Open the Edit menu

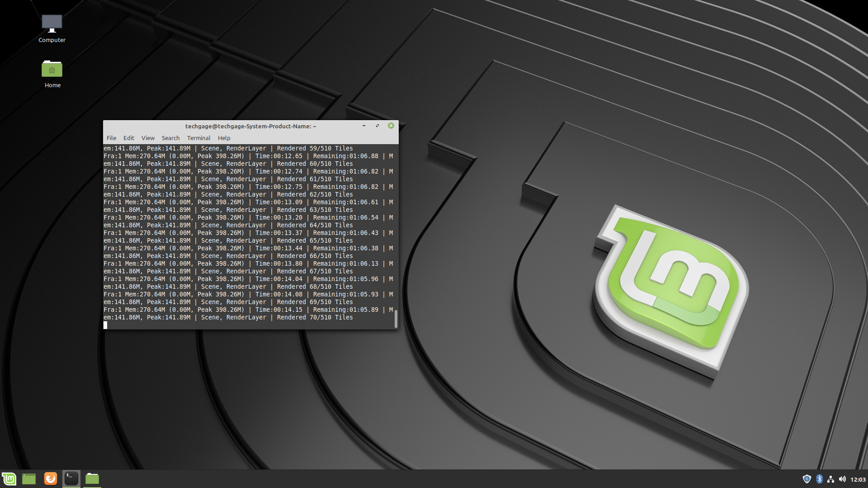(x=129, y=138)
